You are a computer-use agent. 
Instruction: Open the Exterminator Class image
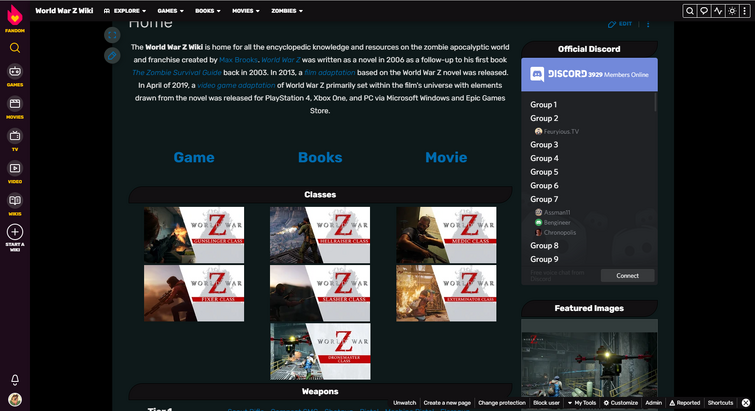446,293
